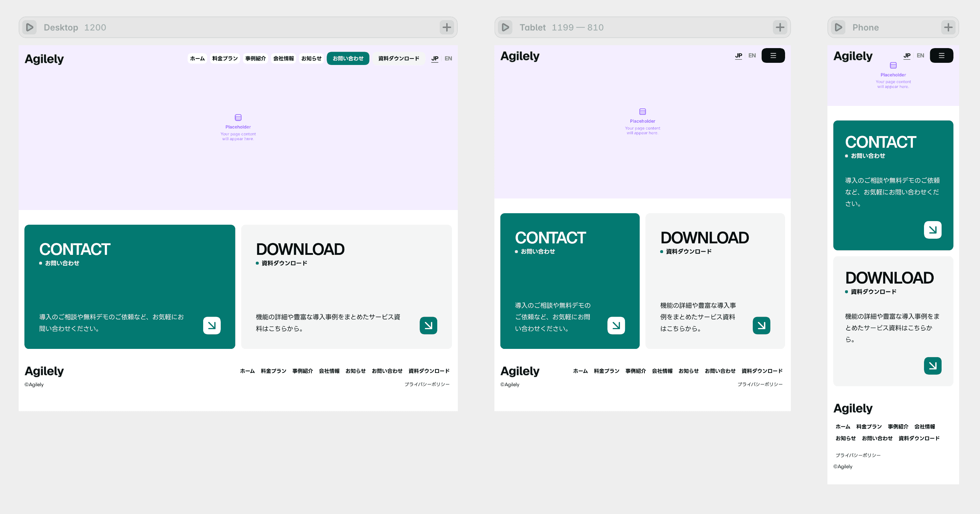Add breakpoint after Desktop via plus icon
The height and width of the screenshot is (514, 980).
click(x=447, y=27)
